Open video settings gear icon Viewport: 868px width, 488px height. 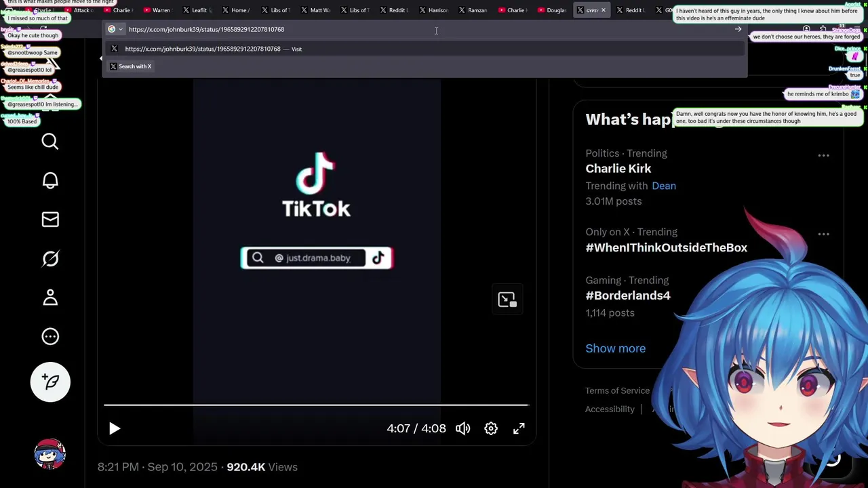click(x=491, y=428)
